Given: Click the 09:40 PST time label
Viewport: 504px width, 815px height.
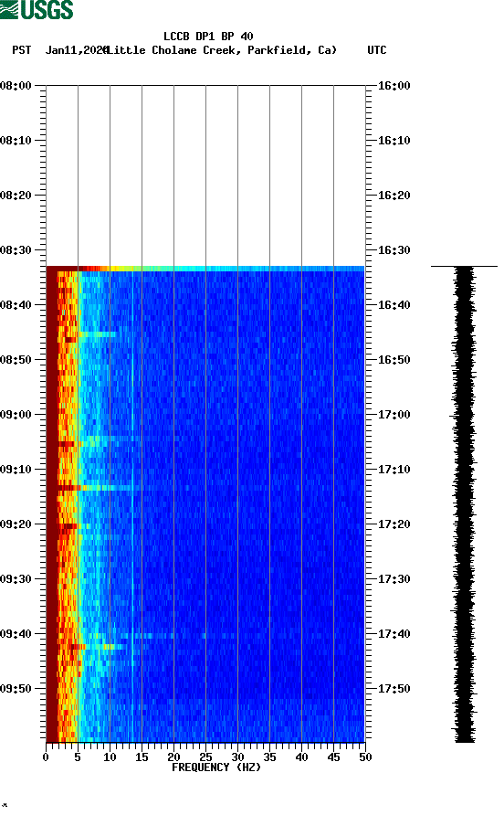Looking at the screenshot, I should (16, 633).
